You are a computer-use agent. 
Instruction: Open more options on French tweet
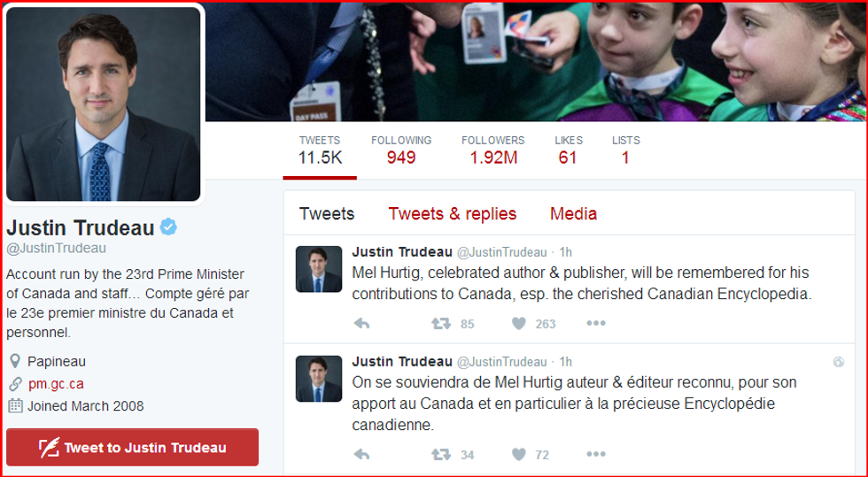(x=595, y=454)
